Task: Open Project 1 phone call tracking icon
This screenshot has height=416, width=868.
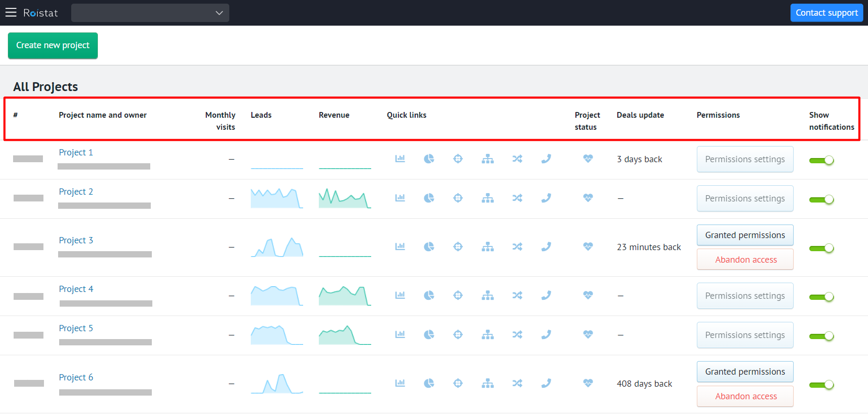Action: click(546, 159)
